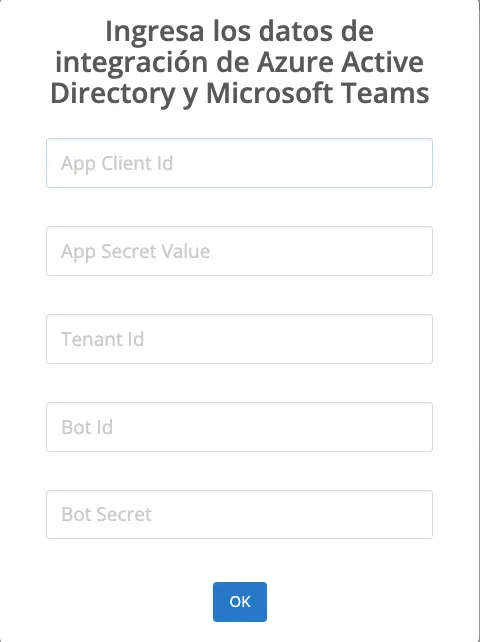This screenshot has width=480, height=642.
Task: Click into the Bot Id field
Action: (x=239, y=427)
